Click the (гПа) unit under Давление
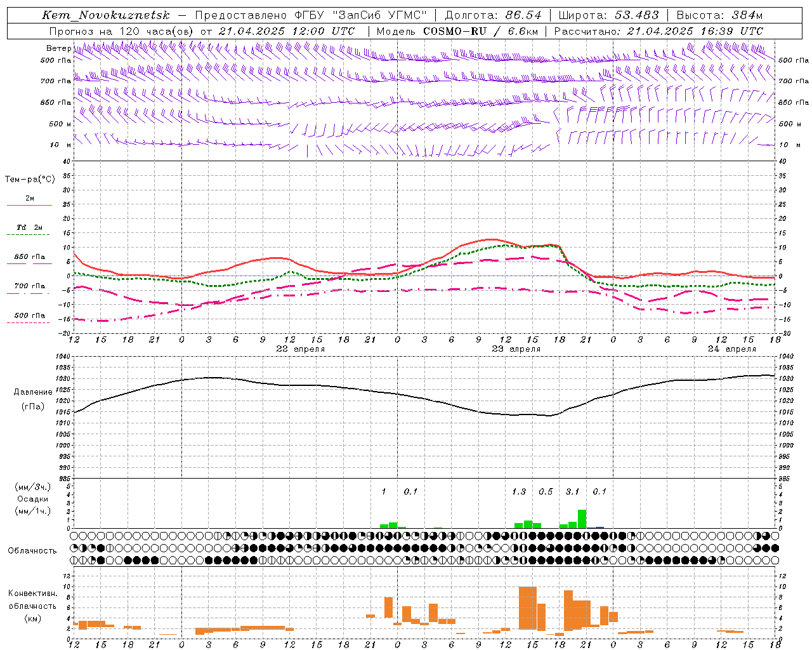Image resolution: width=812 pixels, height=650 pixels. [33, 407]
